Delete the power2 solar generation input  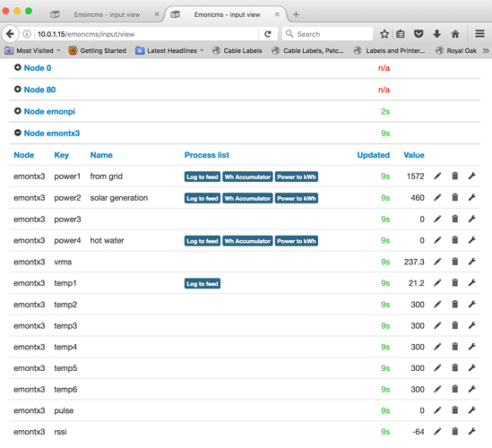pos(454,197)
